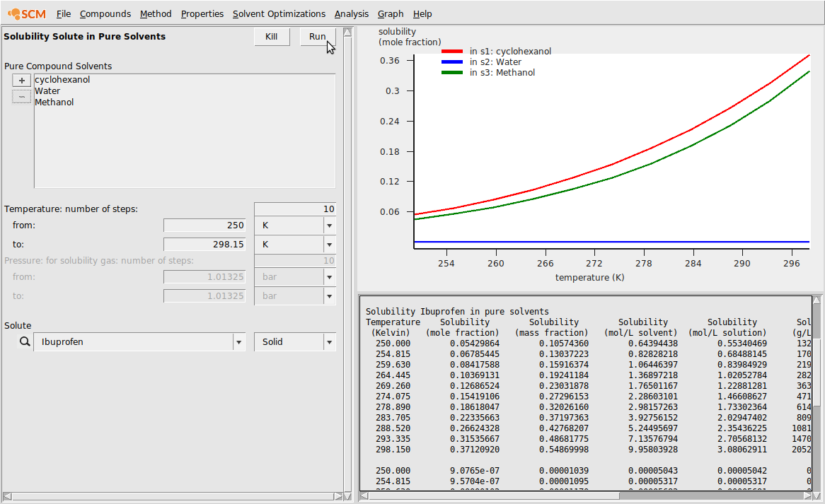Click 'Solubility Ibuprofen in pure solvents' heading
The width and height of the screenshot is (825, 504).
coord(457,312)
